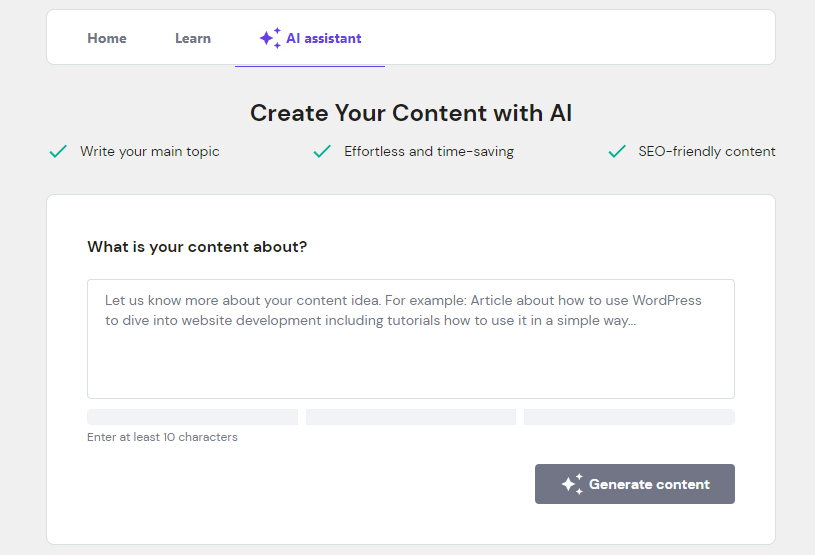This screenshot has width=815, height=555.
Task: Select the AI assistant tab label
Action: [x=324, y=38]
